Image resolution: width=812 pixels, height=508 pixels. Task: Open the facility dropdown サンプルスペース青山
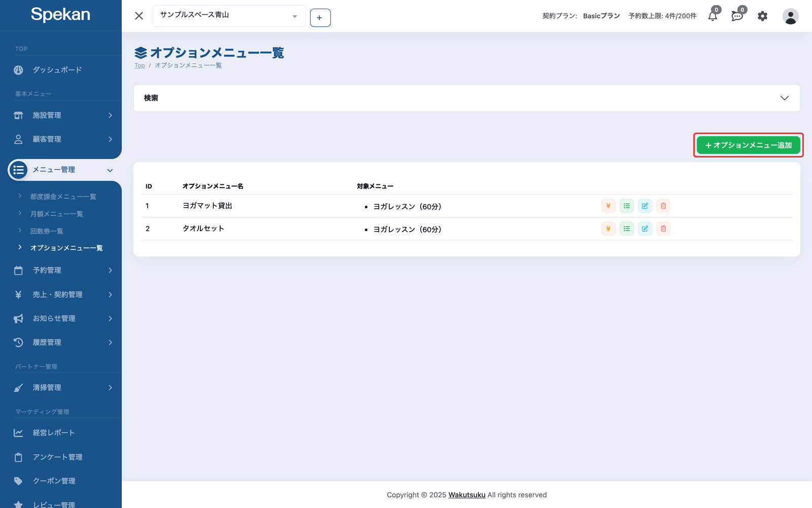pyautogui.click(x=229, y=16)
